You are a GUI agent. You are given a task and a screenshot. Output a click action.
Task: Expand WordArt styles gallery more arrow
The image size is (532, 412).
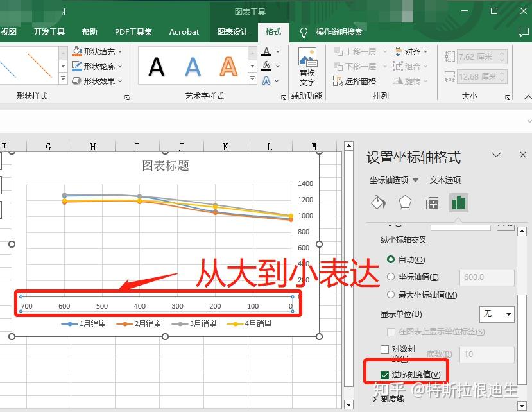point(252,79)
